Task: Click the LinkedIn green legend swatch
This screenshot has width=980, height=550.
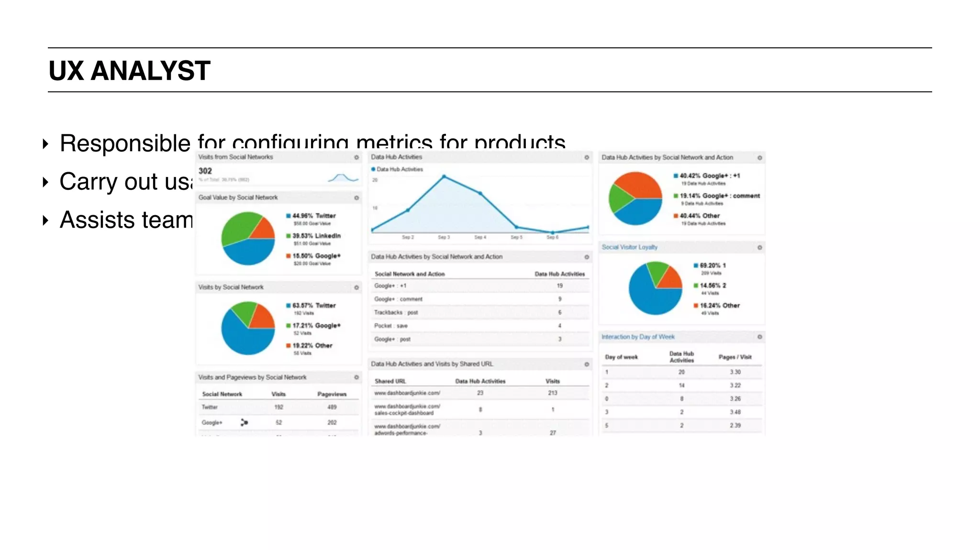Action: [x=289, y=236]
